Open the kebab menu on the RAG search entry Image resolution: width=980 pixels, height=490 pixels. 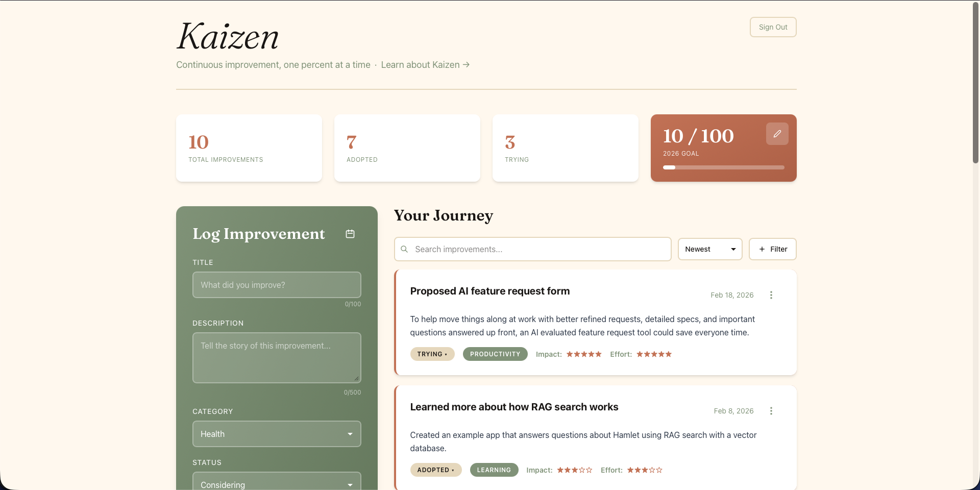771,411
